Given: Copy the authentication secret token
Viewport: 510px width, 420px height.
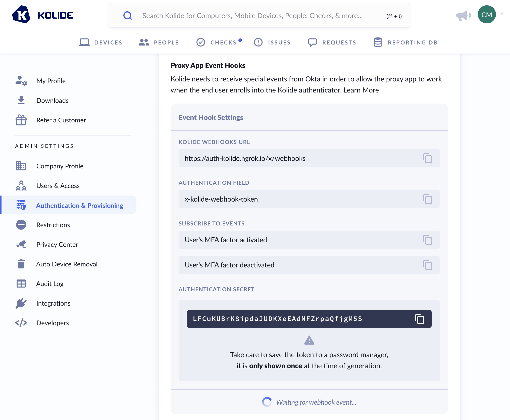Looking at the screenshot, I should pos(419,319).
